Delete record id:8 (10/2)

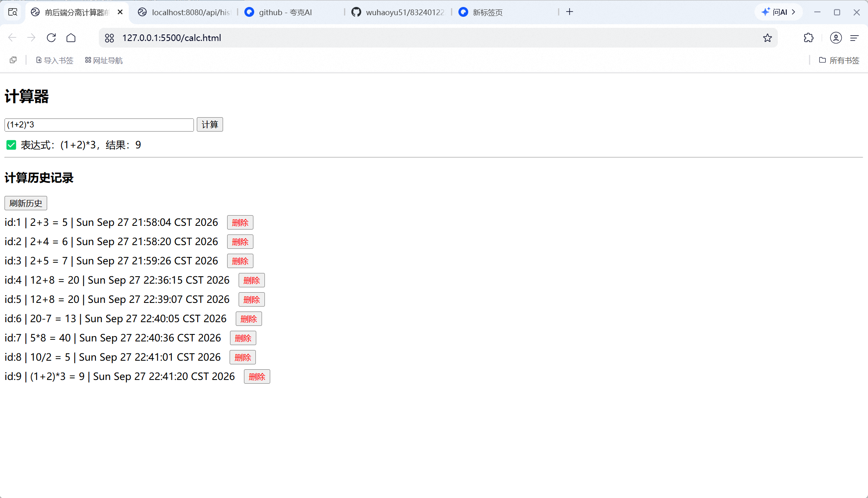pos(243,357)
